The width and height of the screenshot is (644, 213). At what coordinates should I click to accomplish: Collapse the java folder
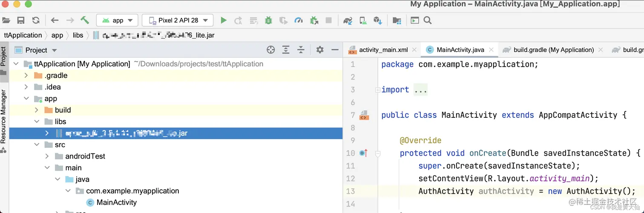57,179
